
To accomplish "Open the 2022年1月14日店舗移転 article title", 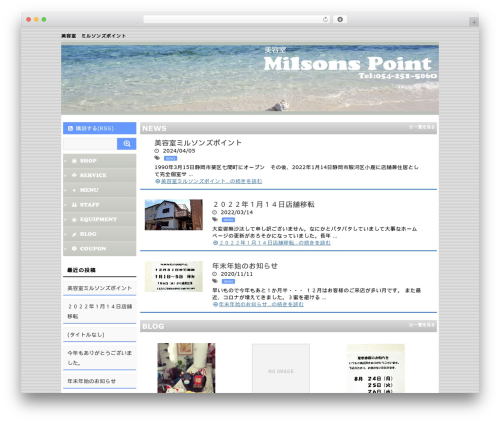I will 263,204.
